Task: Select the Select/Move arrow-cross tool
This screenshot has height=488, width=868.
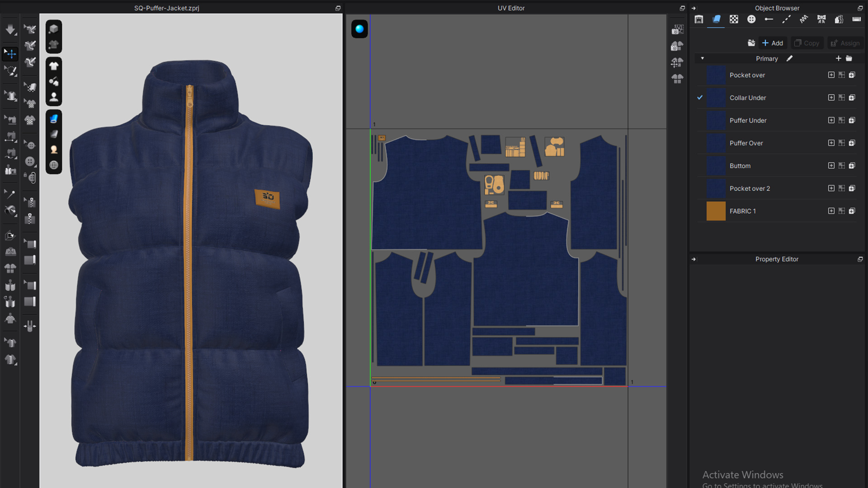Action: [x=10, y=53]
